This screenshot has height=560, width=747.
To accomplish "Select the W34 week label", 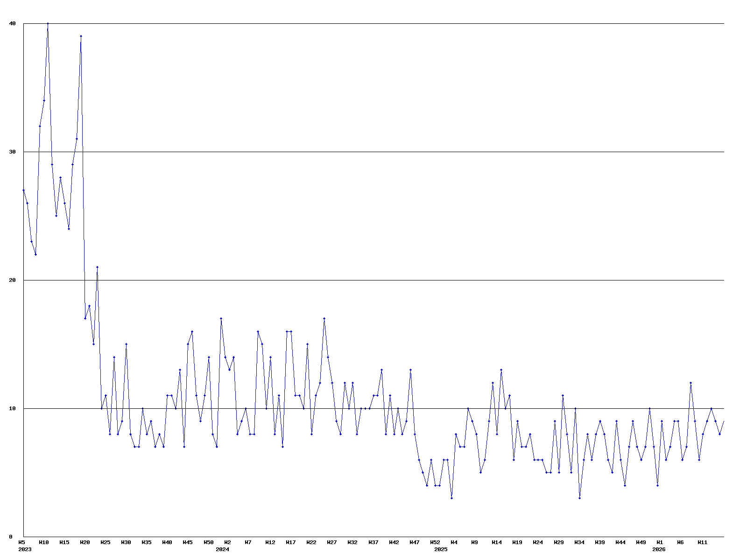I will [x=579, y=542].
